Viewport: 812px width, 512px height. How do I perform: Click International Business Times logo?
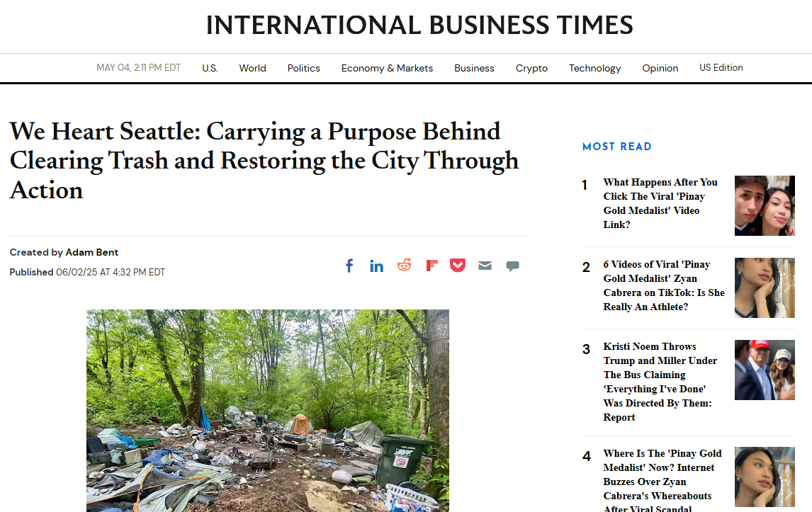pos(419,25)
